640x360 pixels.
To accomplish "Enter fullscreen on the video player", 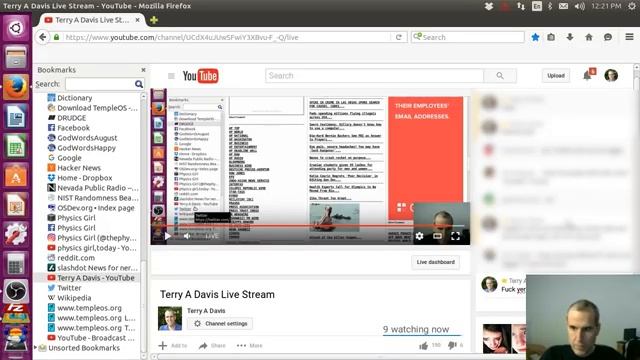I will 456,236.
